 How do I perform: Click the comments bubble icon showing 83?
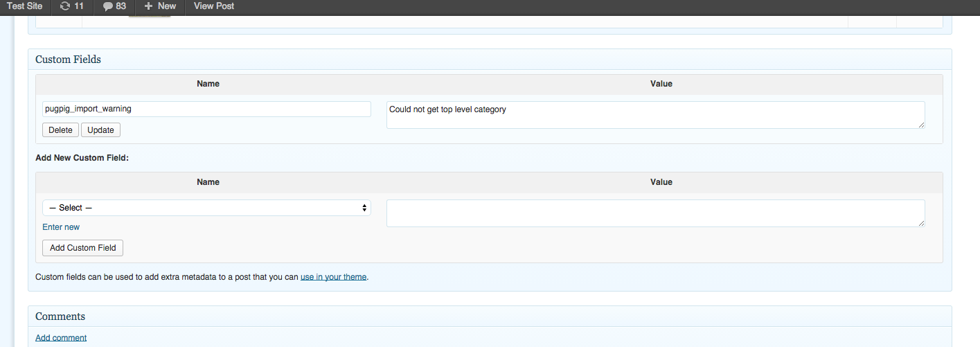pyautogui.click(x=107, y=6)
